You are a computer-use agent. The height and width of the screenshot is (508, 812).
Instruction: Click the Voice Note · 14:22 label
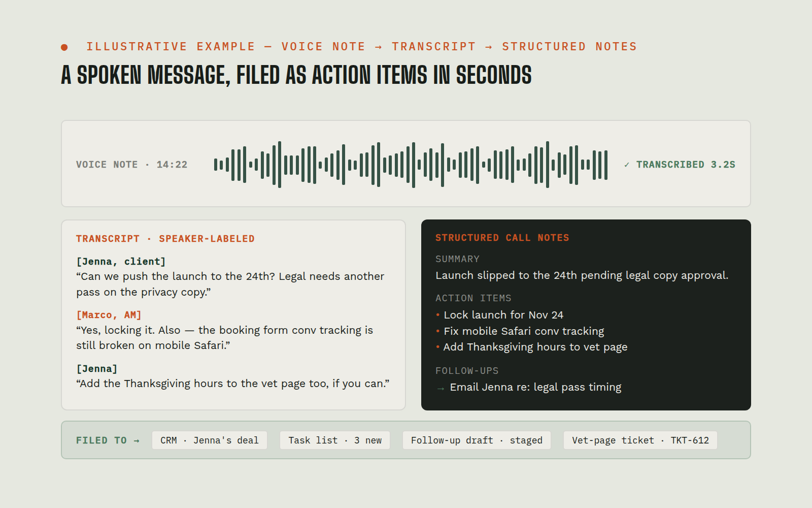coord(132,165)
